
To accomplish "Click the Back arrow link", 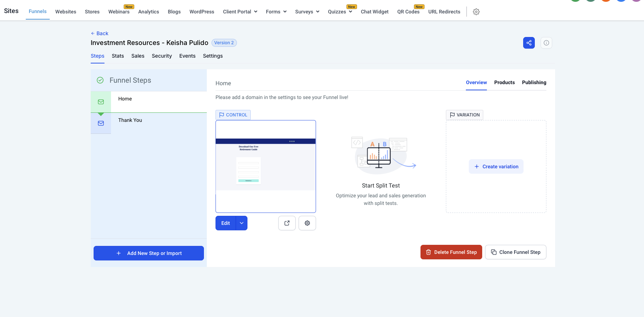I will point(99,33).
